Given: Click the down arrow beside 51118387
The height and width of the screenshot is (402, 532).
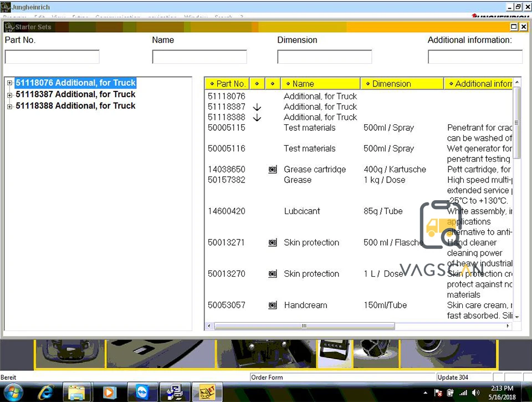Looking at the screenshot, I should click(x=257, y=107).
